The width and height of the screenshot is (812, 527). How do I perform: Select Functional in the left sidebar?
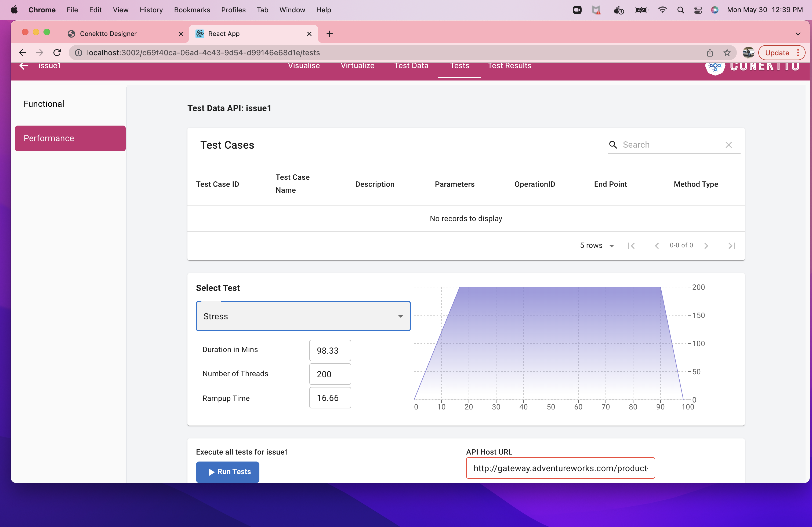[x=44, y=104]
